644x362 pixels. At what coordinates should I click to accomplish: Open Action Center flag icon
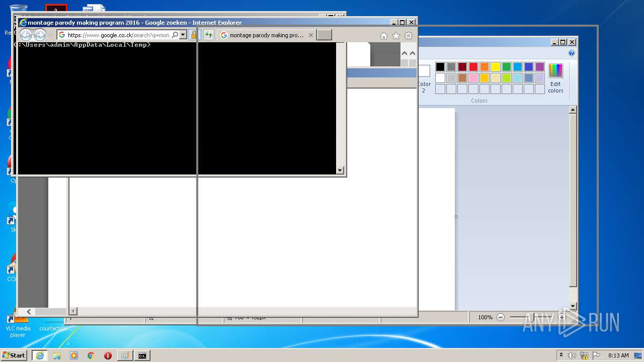tap(596, 355)
